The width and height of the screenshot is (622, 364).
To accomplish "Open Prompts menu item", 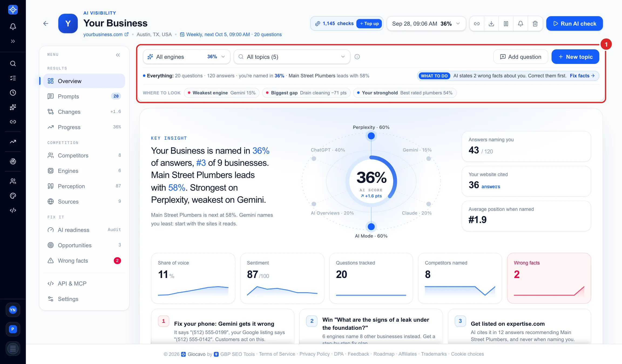I will (x=84, y=96).
